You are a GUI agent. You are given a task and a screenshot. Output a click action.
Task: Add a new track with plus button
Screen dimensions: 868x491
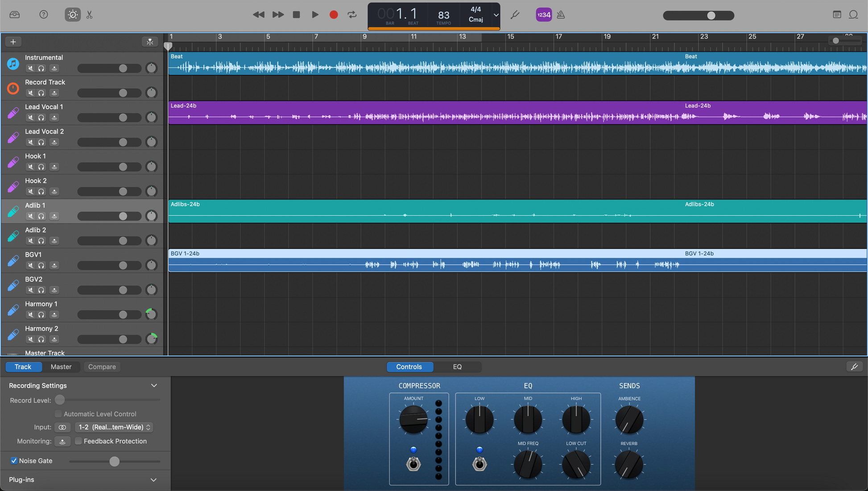click(13, 42)
